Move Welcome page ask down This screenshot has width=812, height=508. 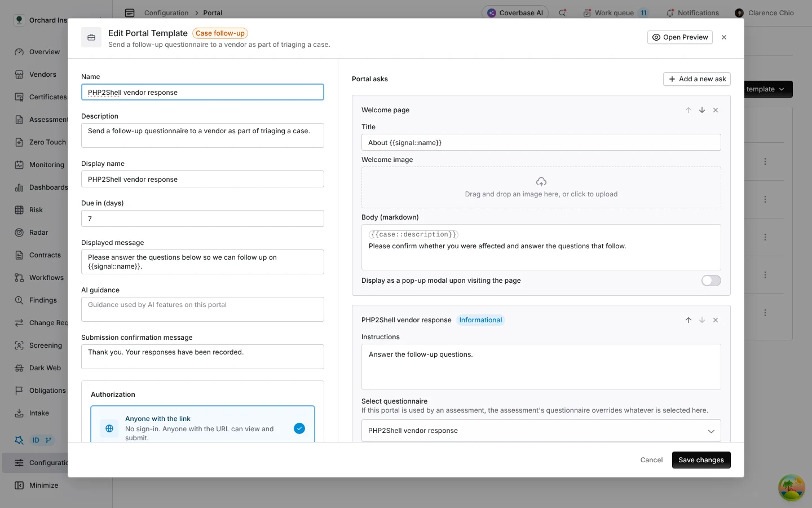pos(702,110)
